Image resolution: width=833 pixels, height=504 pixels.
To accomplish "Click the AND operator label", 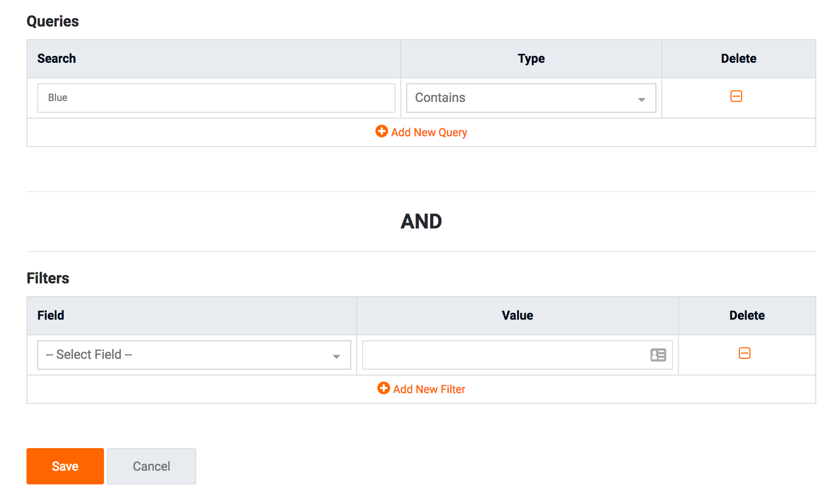I will tap(421, 222).
